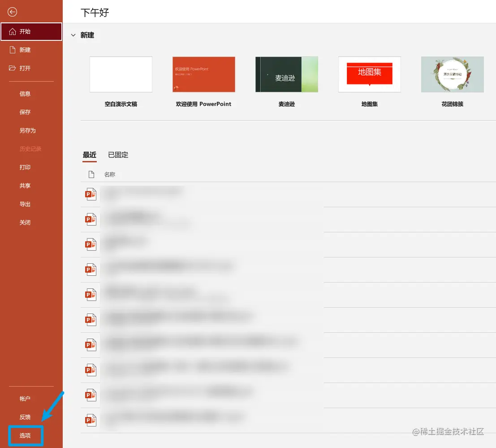Open 信息 in the sidebar
Screen dimensions: 496x448
click(x=25, y=94)
